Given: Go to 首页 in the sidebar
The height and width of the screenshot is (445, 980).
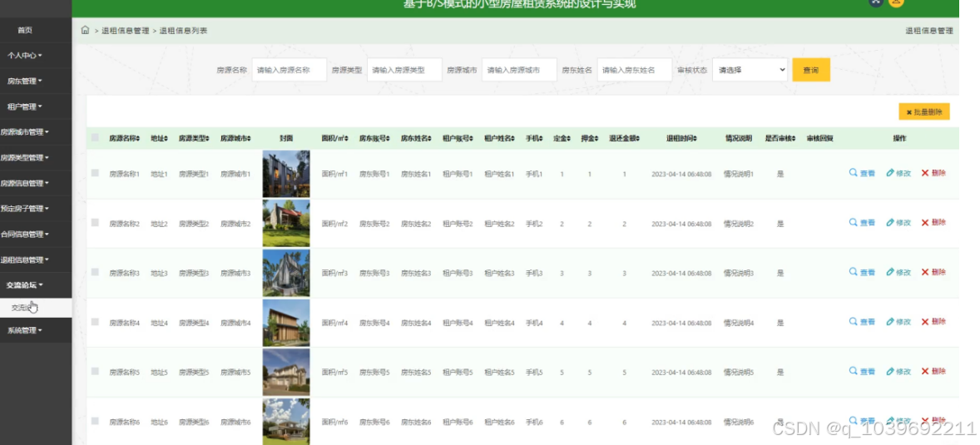Looking at the screenshot, I should click(25, 30).
